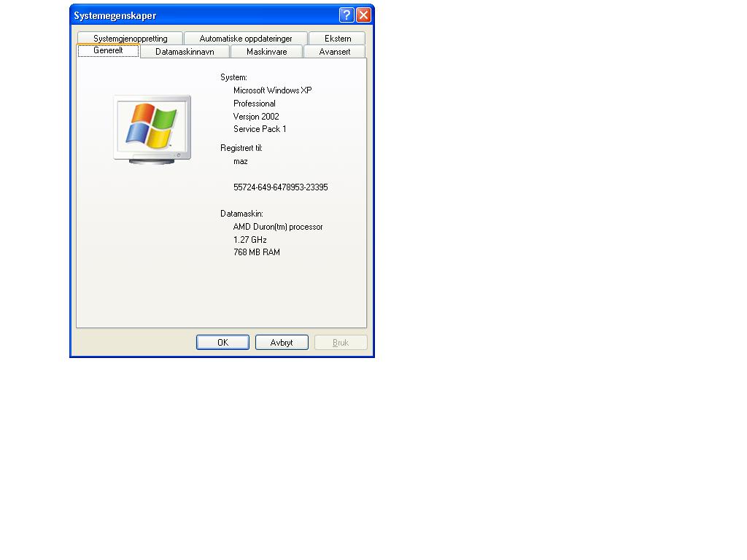
Task: Click the 1.27 GHz speed value
Action: (250, 240)
